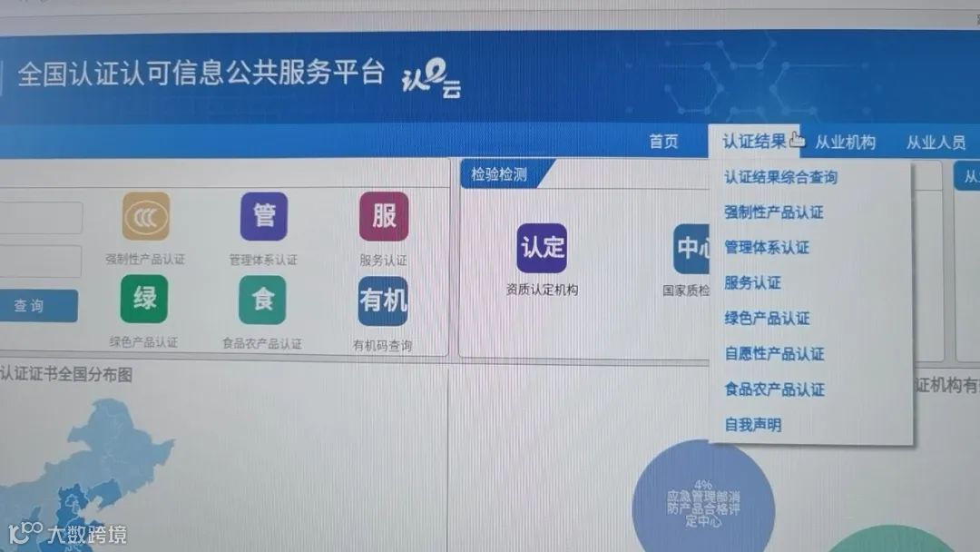Click the 管理体系认证 label under the icon
The height and width of the screenshot is (552, 980).
[263, 260]
